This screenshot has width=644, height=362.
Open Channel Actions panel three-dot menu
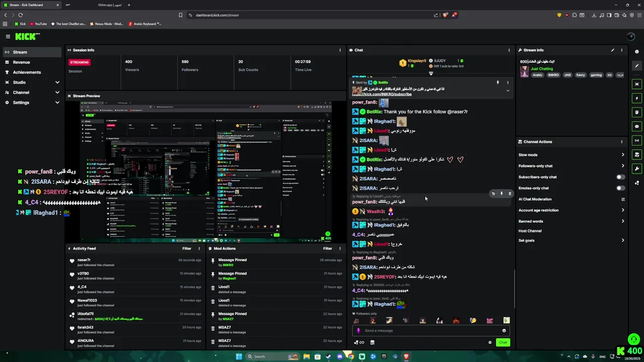(x=621, y=142)
